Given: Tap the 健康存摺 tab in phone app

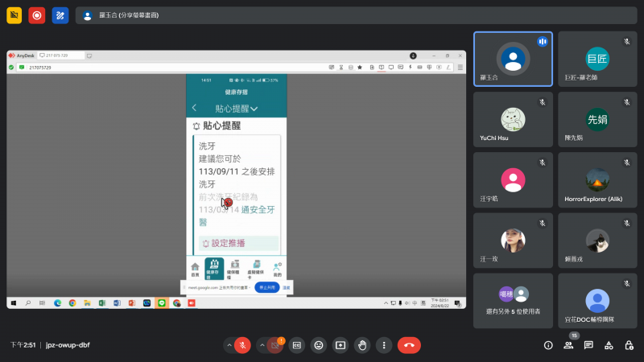Looking at the screenshot, I should 214,269.
